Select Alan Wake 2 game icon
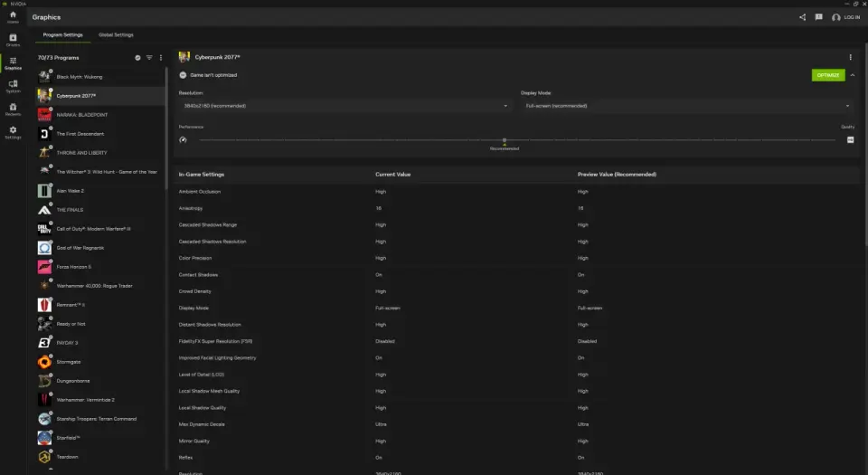This screenshot has width=868, height=475. (x=44, y=190)
